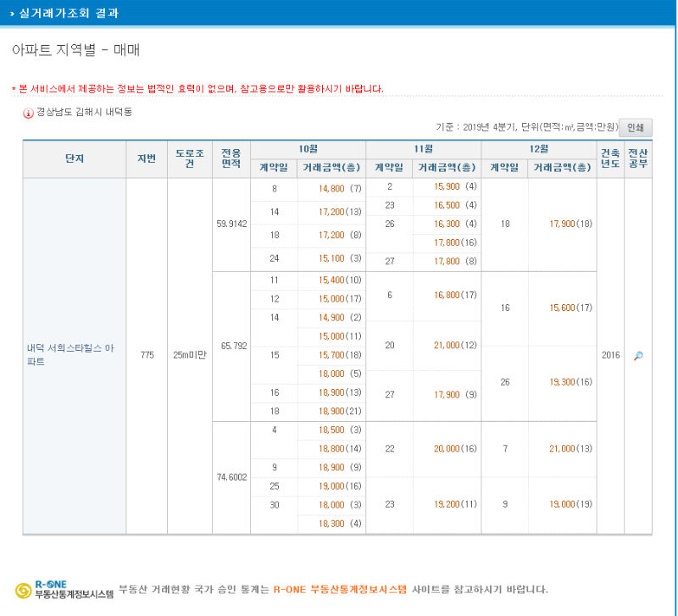Click the 16,500 (4) price
Image resolution: width=678 pixels, height=616 pixels.
coord(455,205)
